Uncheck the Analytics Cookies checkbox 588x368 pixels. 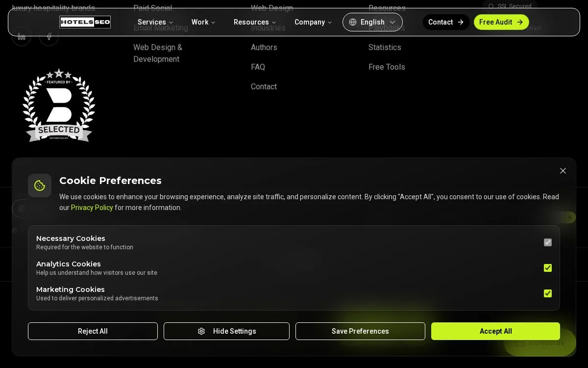(x=548, y=268)
